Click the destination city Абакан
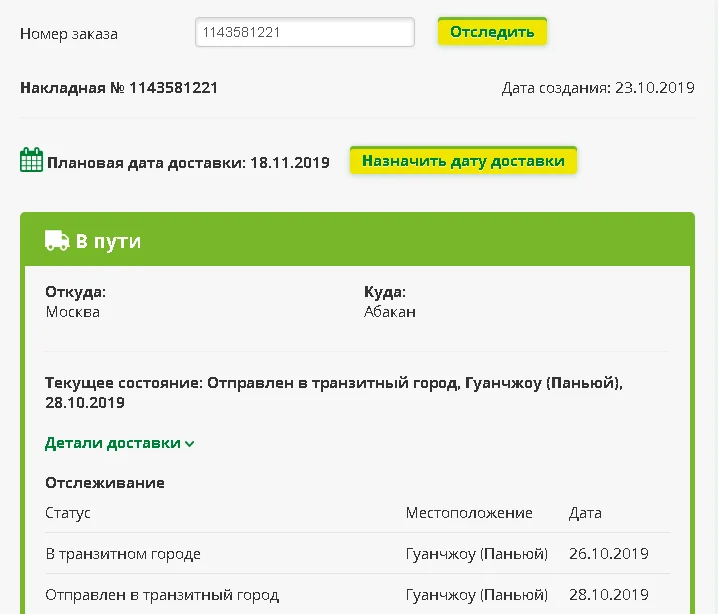The image size is (718, 614). click(390, 312)
